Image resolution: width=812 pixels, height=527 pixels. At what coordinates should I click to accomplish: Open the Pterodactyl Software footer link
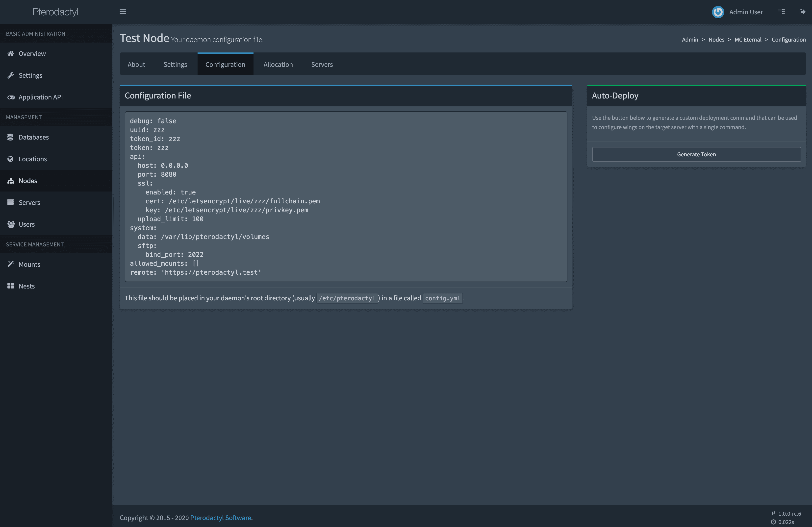coord(220,517)
